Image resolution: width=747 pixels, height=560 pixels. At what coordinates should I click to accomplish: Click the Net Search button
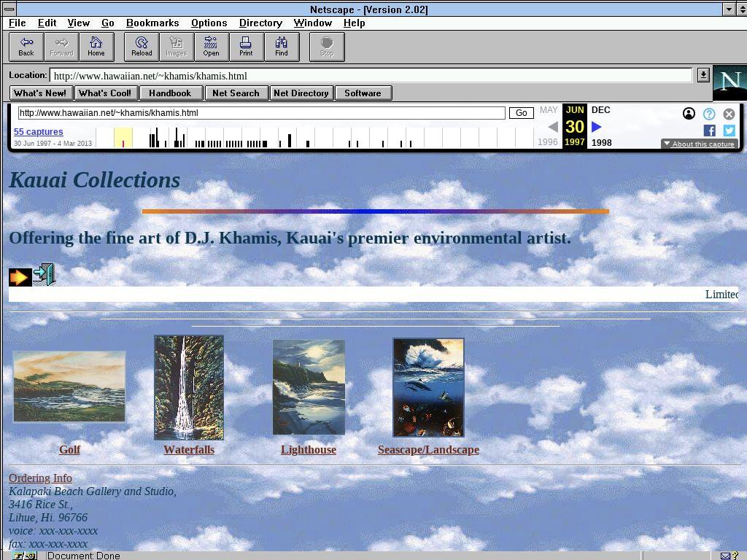click(x=236, y=93)
